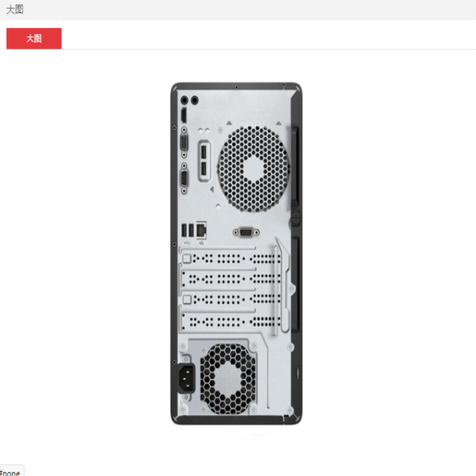Image resolution: width=476 pixels, height=476 pixels.
Task: Select the red 大图 tab
Action: pos(34,39)
